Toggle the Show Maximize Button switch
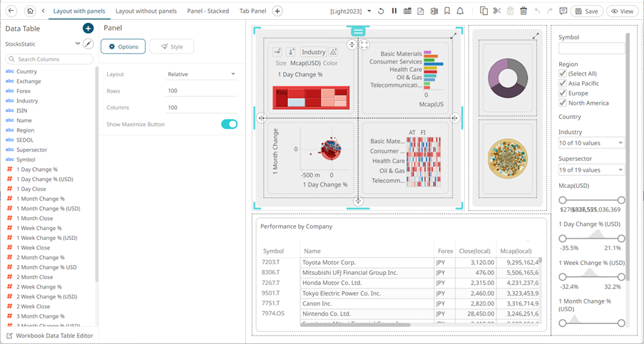Viewport: 644px width, 344px height. (229, 125)
